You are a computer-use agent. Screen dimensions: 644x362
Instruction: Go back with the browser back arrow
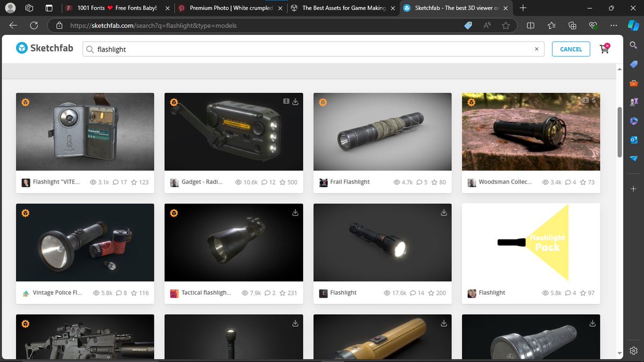14,25
